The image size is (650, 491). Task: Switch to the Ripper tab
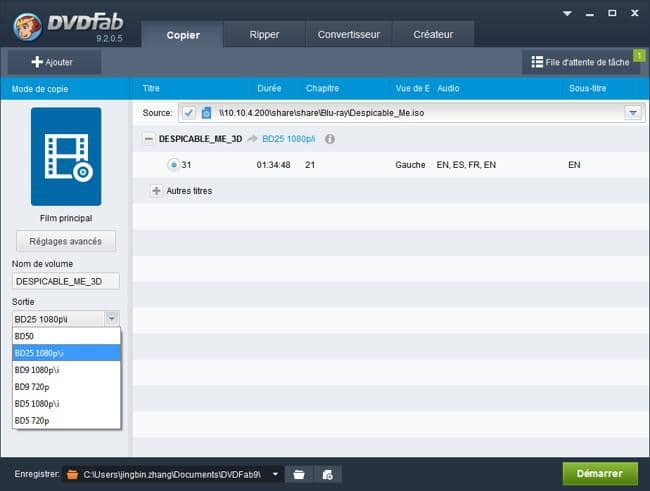click(264, 34)
